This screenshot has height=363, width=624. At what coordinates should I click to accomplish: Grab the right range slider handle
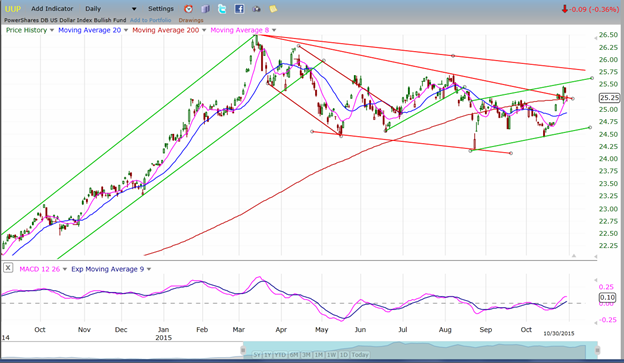pos(597,350)
